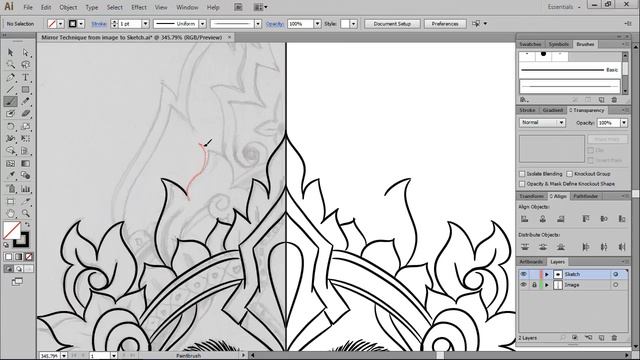
Task: Select the Zoom tool in toolbox
Action: [x=25, y=213]
